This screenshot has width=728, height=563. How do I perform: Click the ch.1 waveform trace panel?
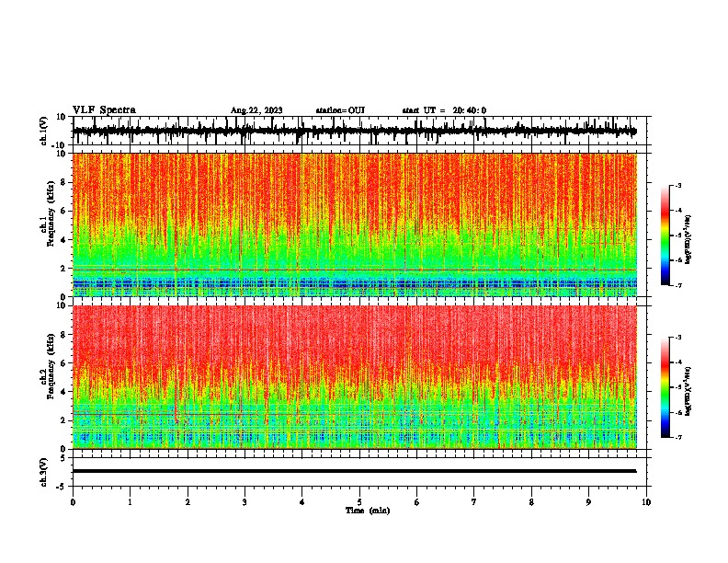click(361, 131)
